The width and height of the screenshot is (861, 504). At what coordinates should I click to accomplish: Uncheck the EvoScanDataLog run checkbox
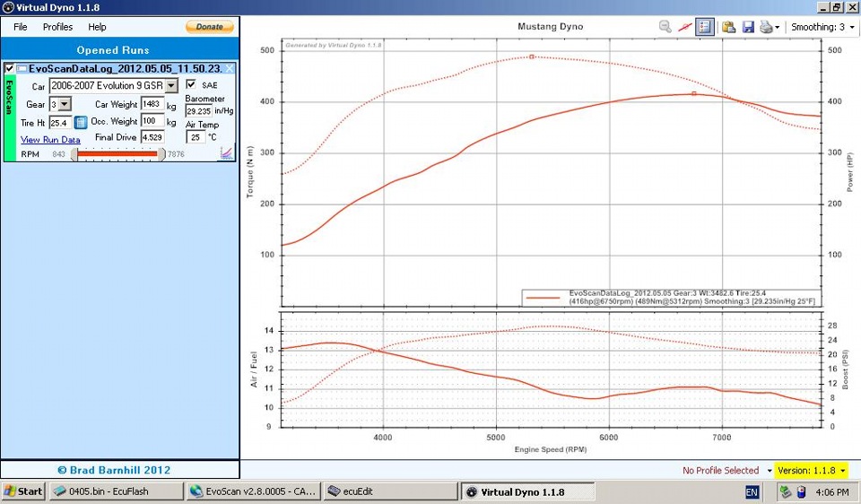click(9, 69)
